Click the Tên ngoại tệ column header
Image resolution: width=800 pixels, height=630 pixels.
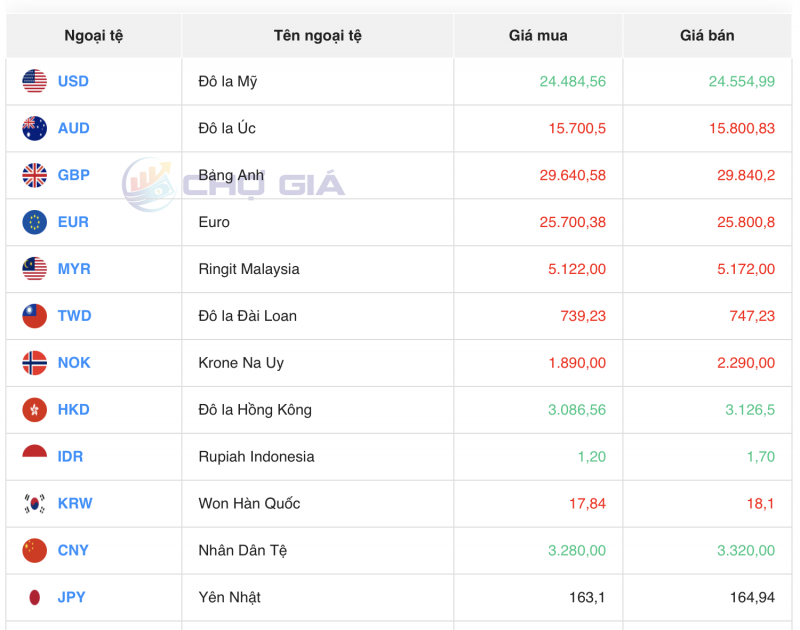[x=316, y=35]
